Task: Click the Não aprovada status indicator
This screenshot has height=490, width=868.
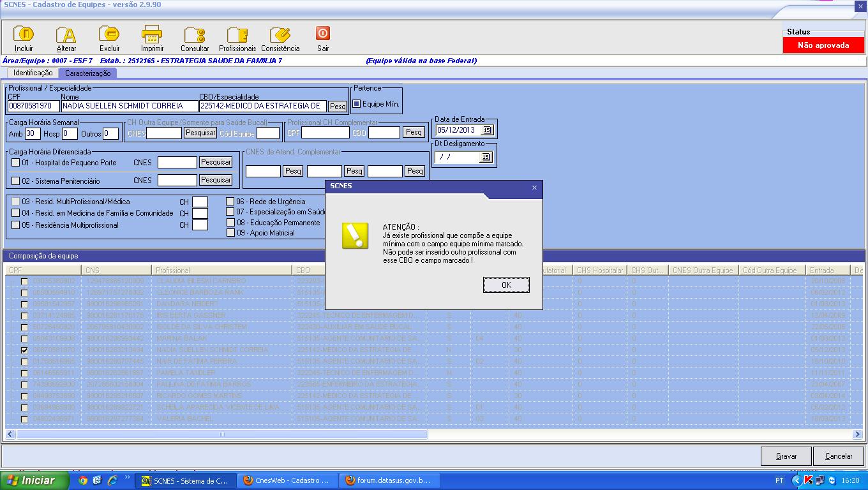Action: (823, 45)
